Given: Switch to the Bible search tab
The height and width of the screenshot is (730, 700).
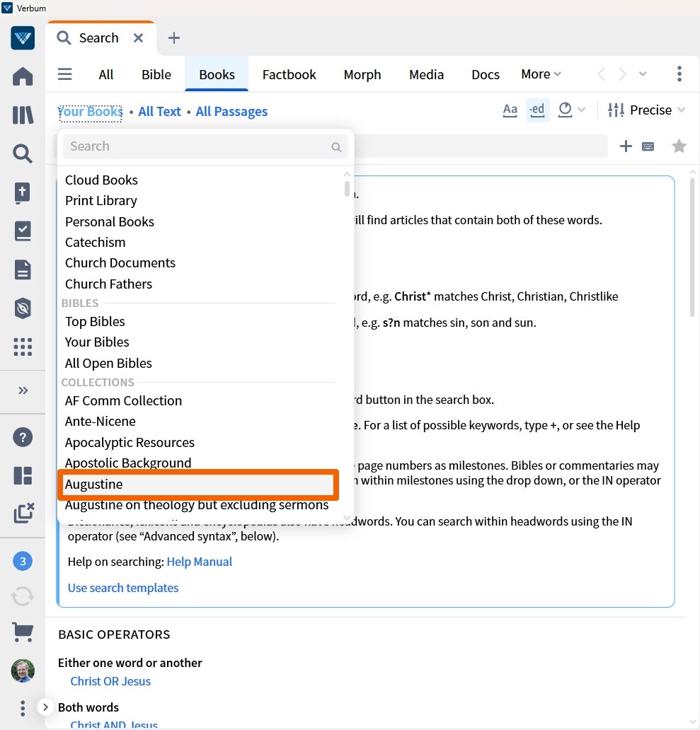Looking at the screenshot, I should pyautogui.click(x=156, y=74).
